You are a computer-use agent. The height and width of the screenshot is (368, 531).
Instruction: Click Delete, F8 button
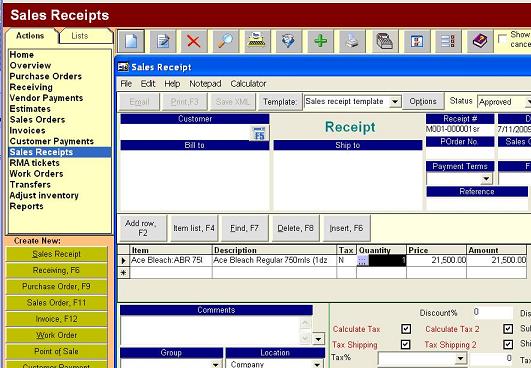(296, 228)
